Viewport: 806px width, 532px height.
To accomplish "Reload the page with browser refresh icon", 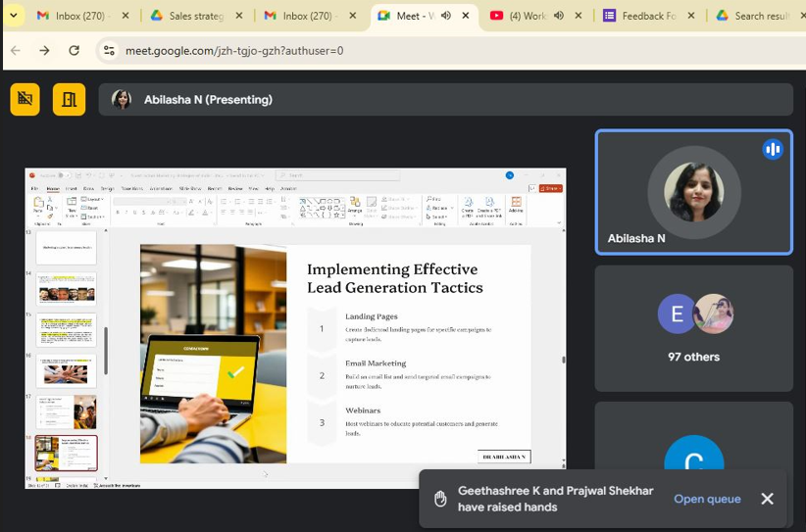I will pos(75,50).
